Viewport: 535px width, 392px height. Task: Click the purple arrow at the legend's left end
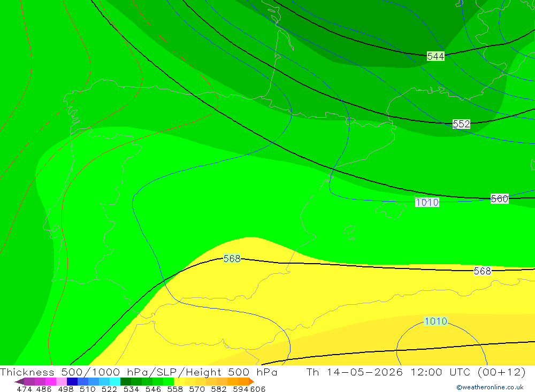coord(19,381)
